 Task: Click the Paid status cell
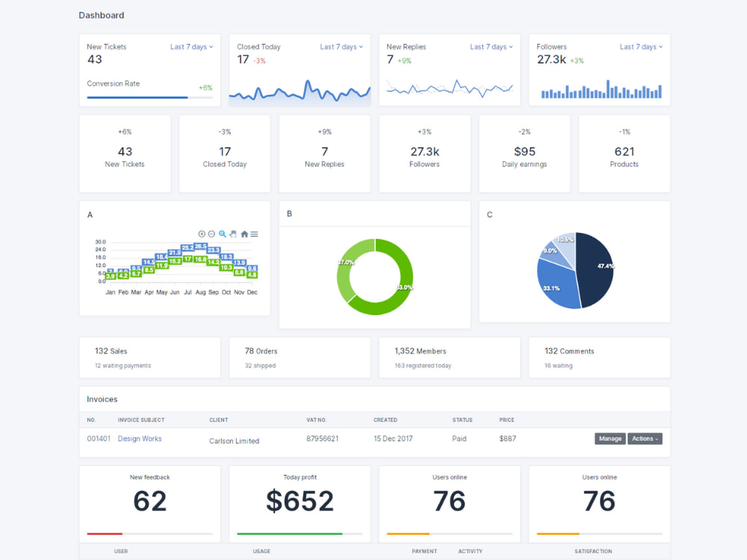point(459,438)
